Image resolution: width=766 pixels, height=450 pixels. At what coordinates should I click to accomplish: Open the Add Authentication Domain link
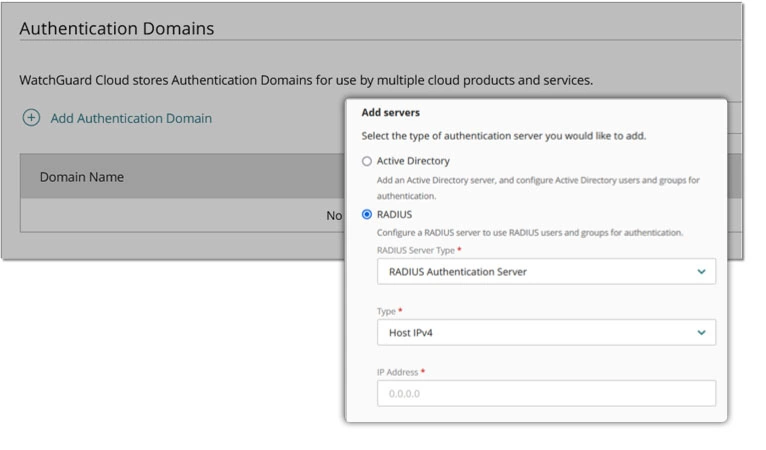click(131, 118)
